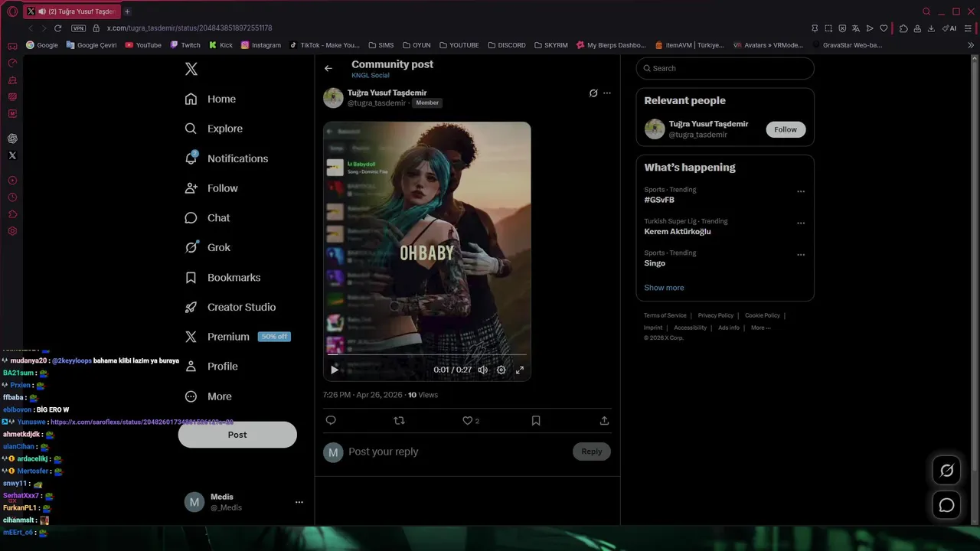This screenshot has width=980, height=551.
Task: Open the Easy Setup menu icon
Action: 968,28
